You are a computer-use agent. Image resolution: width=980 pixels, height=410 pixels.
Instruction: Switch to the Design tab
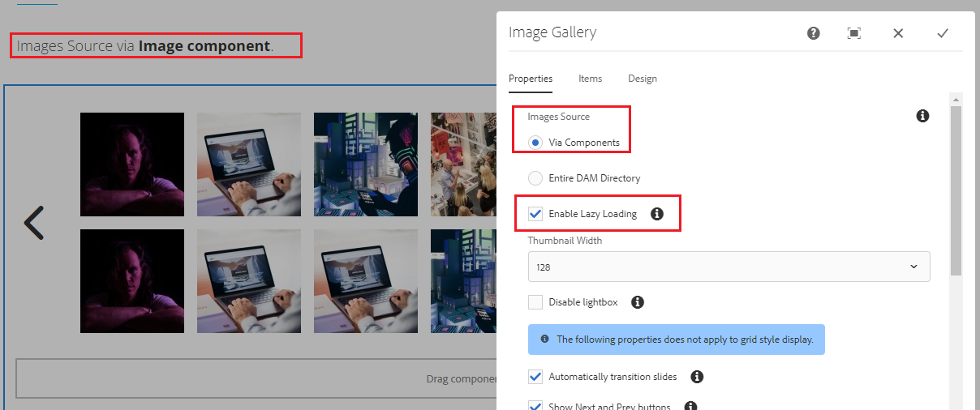(643, 79)
